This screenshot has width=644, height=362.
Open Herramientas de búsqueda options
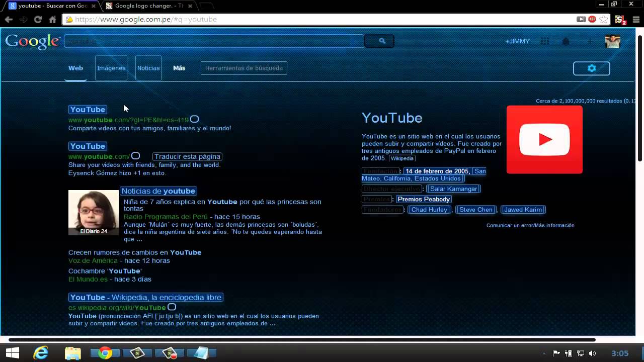[244, 68]
